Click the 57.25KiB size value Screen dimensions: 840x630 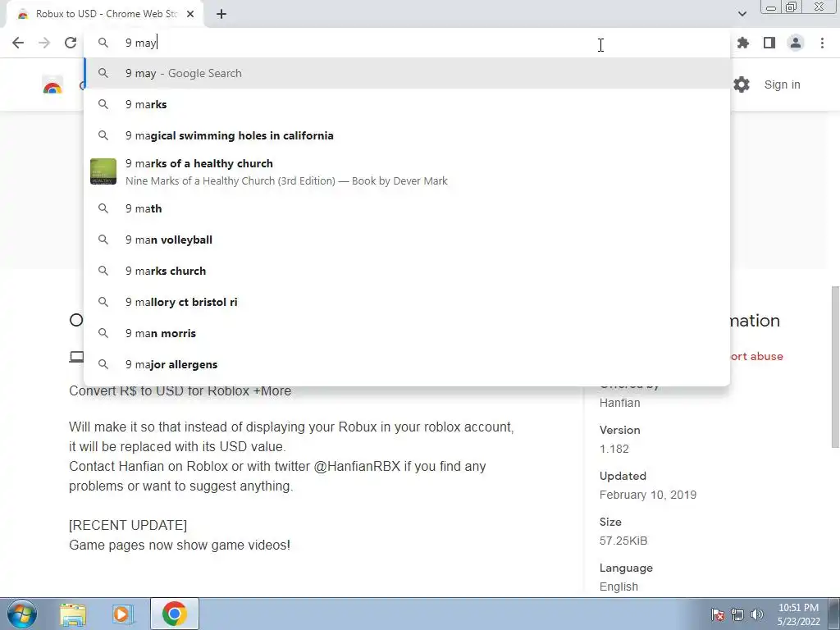point(623,541)
